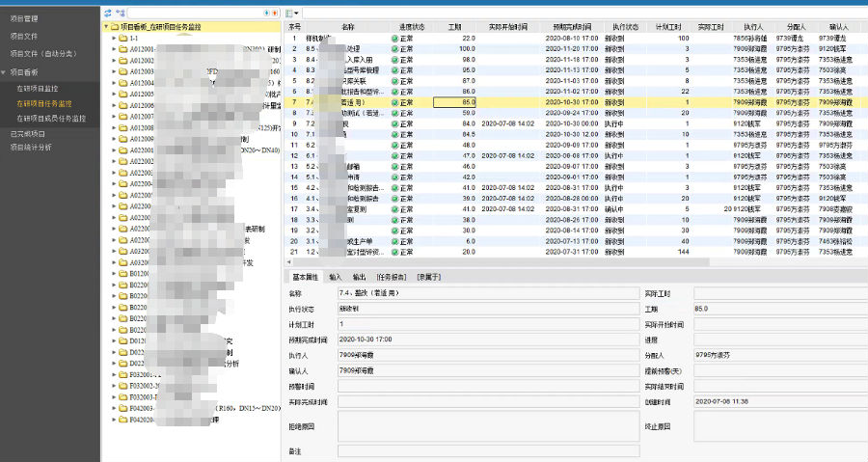The image size is (868, 462).
Task: Click the I-1 folder icon in tree
Action: coord(123,39)
